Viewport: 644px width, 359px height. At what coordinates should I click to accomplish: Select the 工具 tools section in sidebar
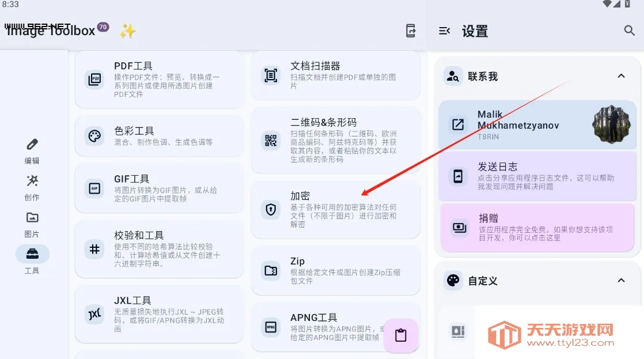coord(32,261)
